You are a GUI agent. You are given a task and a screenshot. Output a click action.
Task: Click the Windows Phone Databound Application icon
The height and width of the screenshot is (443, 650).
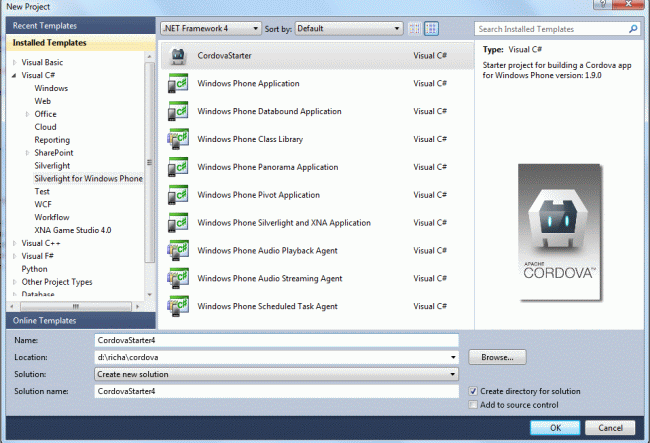pos(178,111)
